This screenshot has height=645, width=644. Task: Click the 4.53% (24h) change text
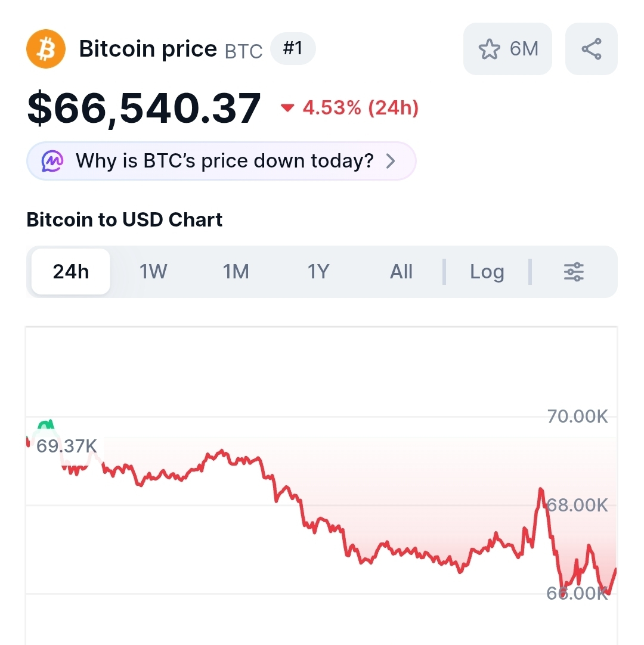tap(361, 108)
